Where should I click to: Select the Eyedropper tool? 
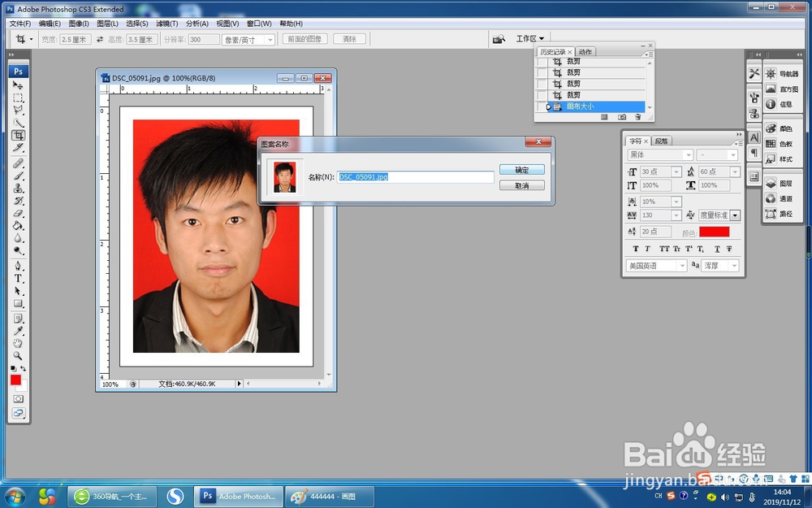18,331
